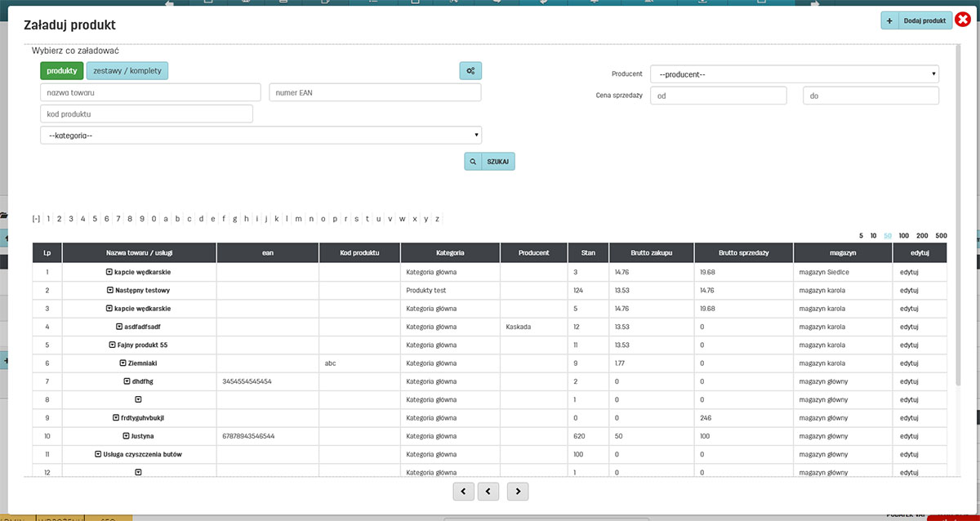The width and height of the screenshot is (980, 521).
Task: Click the leftmost pagination arrow button
Action: (x=463, y=491)
